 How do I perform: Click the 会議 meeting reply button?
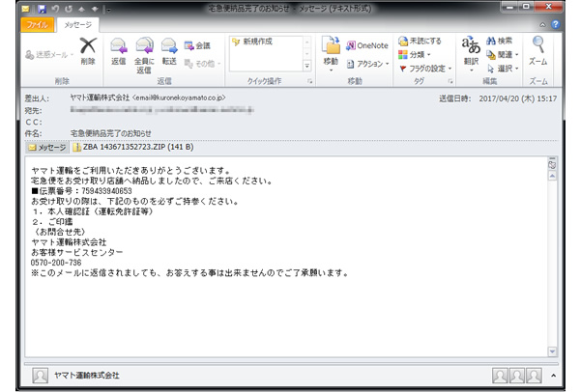pos(197,45)
